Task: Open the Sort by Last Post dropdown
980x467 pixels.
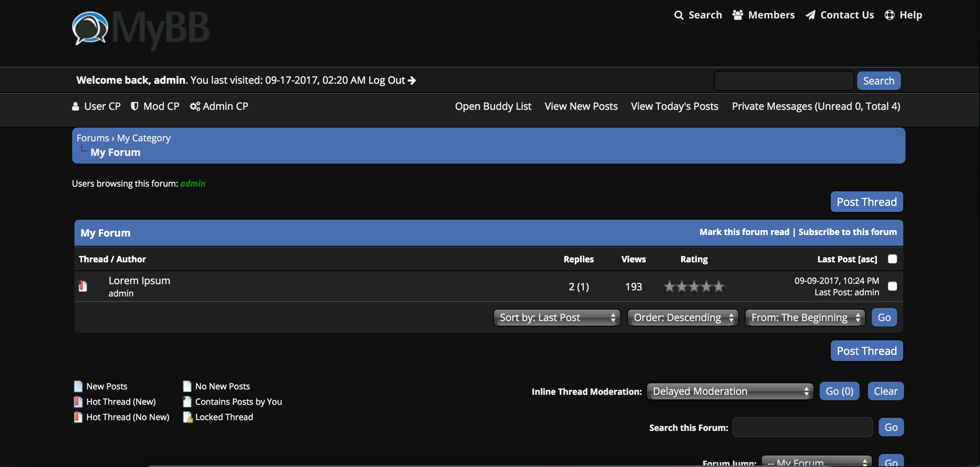Action: 557,318
